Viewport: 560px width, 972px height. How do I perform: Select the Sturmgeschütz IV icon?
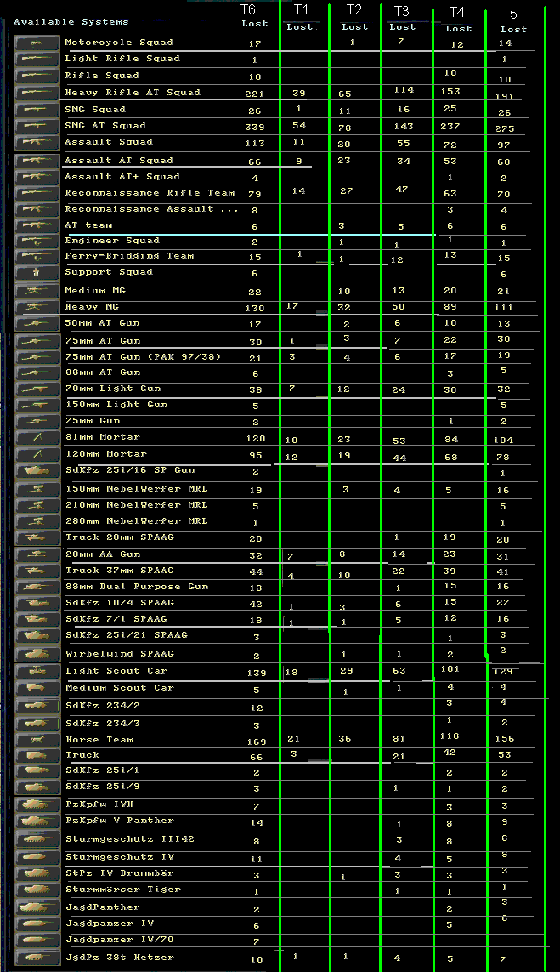37,857
